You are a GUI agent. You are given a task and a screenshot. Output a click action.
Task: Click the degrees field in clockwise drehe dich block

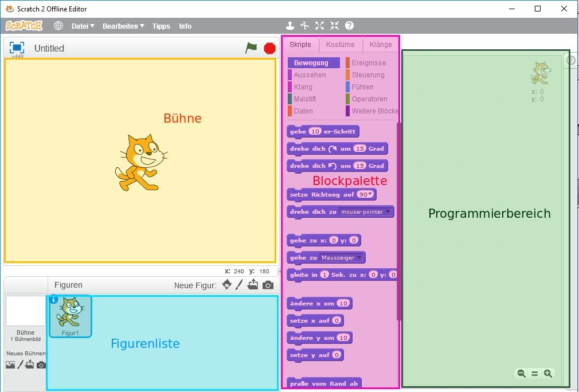(x=359, y=148)
